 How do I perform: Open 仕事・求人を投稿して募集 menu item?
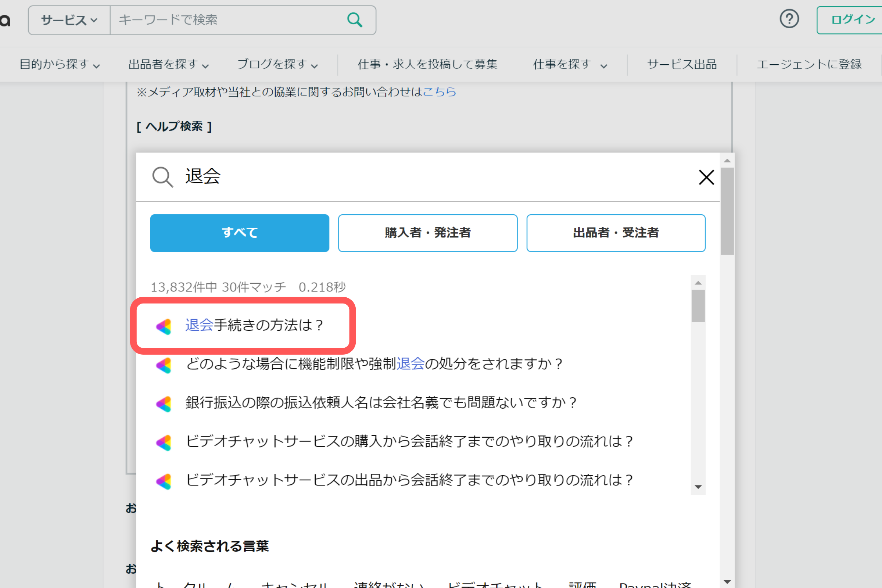(x=427, y=65)
